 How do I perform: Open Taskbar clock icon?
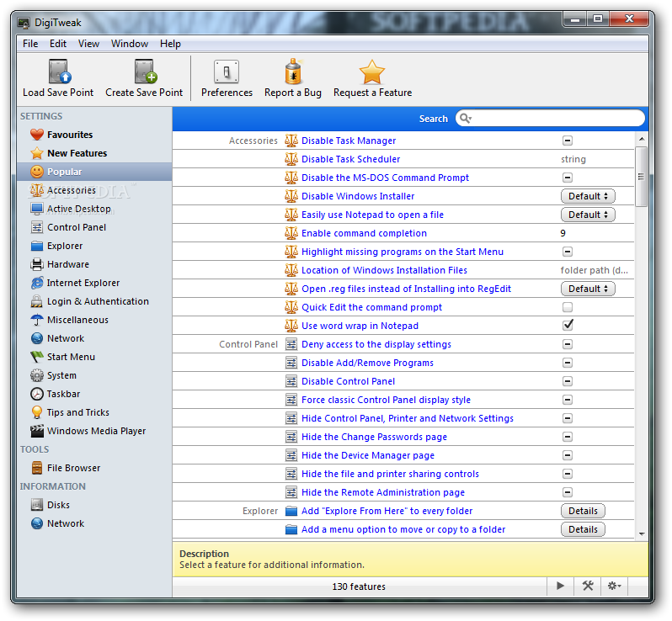[x=37, y=394]
